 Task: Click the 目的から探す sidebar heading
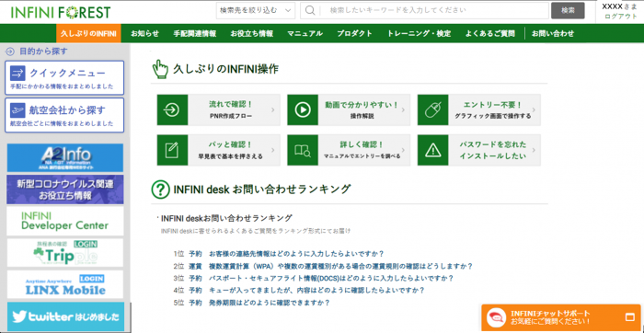(x=43, y=52)
